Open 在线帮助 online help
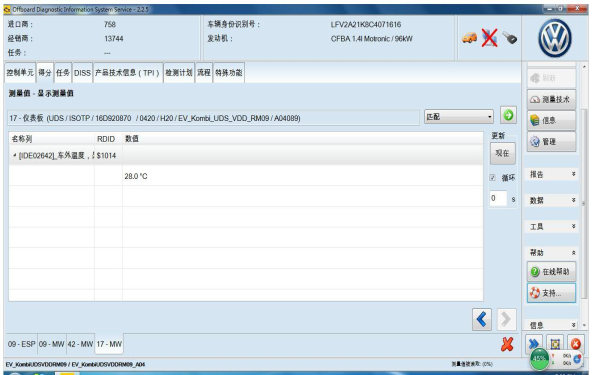The image size is (592, 375). pos(551,272)
